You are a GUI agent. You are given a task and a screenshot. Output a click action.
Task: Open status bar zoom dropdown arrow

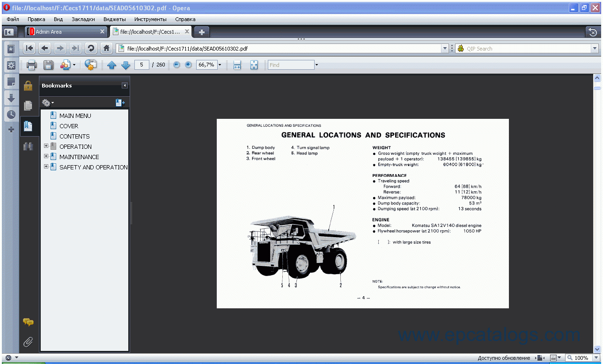click(x=596, y=358)
